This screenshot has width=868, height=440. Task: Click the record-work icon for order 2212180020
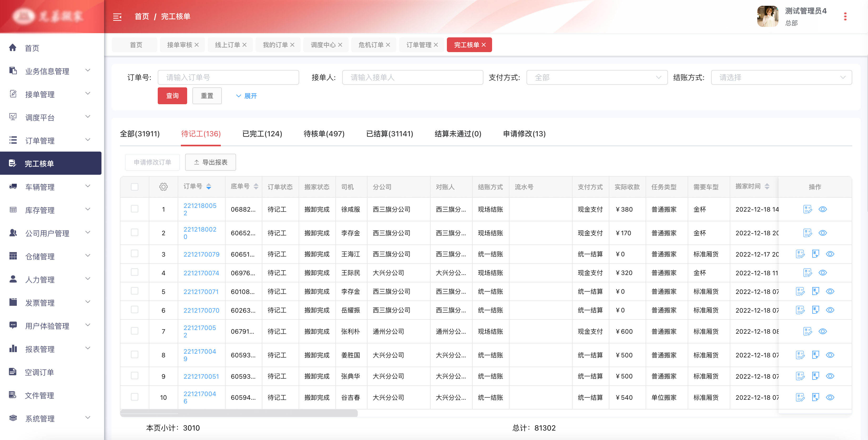click(807, 233)
